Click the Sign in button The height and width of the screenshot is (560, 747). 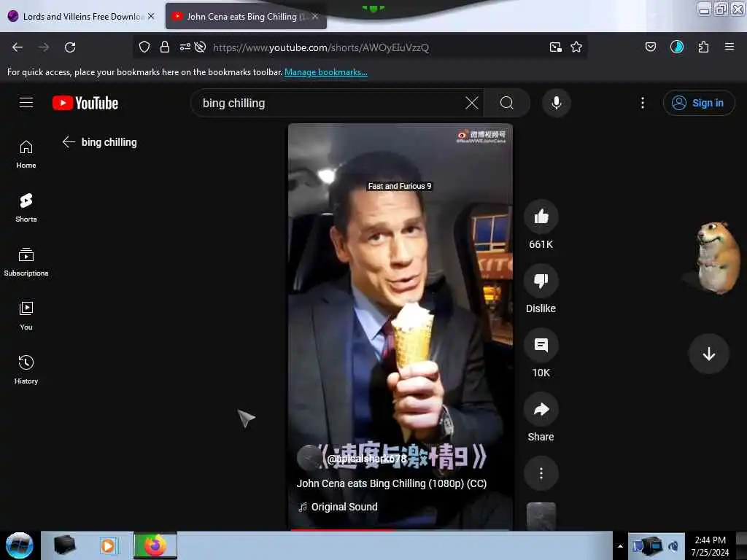(699, 103)
